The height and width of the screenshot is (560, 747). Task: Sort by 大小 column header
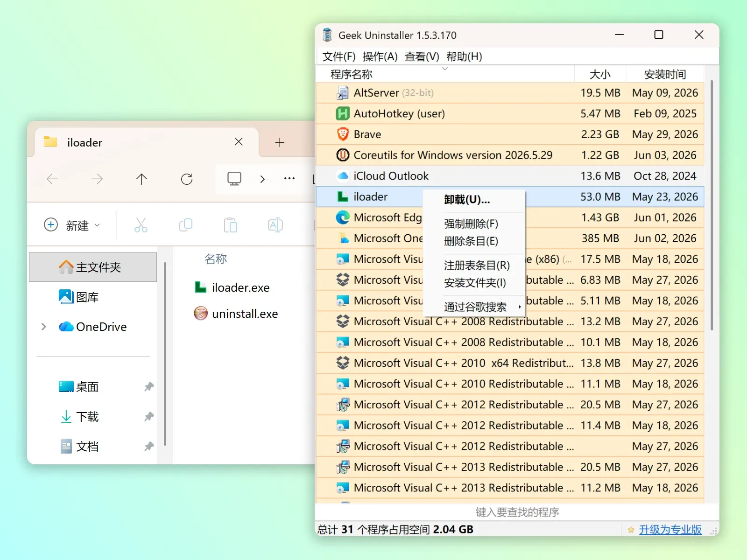point(600,75)
